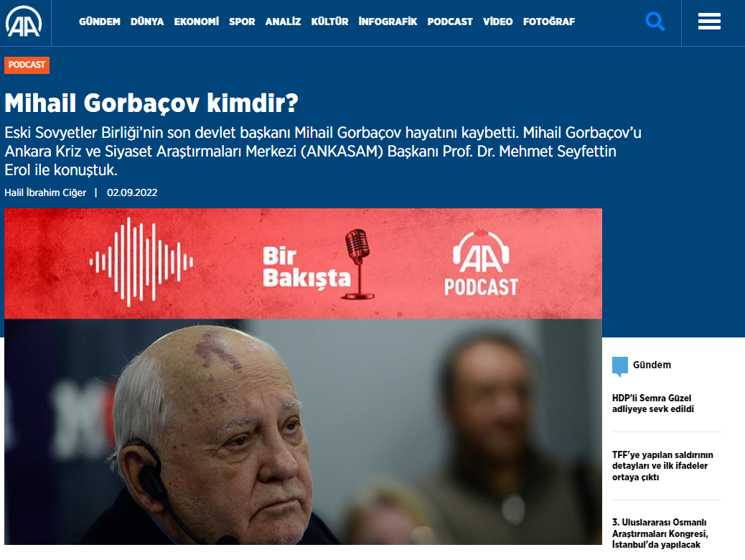This screenshot has height=560, width=745.
Task: Open the GÜNDEM menu item
Action: click(x=99, y=22)
